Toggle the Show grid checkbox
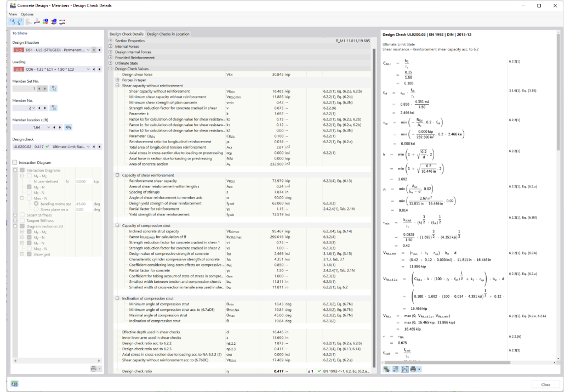Image resolution: width=570 pixels, height=392 pixels. 29,254
